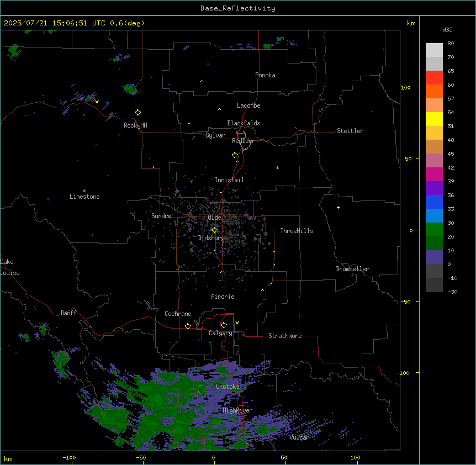Click the Vulcan label
The height and width of the screenshot is (465, 476).
click(299, 437)
